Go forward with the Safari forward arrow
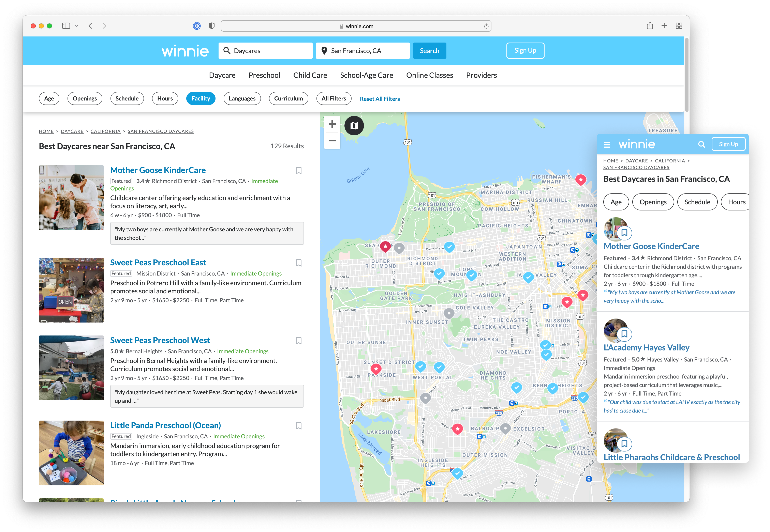This screenshot has width=770, height=532. tap(104, 26)
